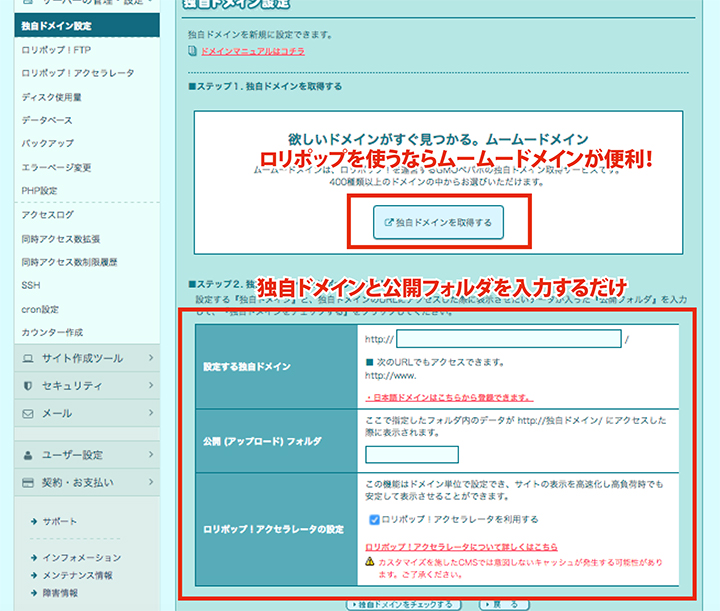Click the person icon beside ユーザー設定

28,455
